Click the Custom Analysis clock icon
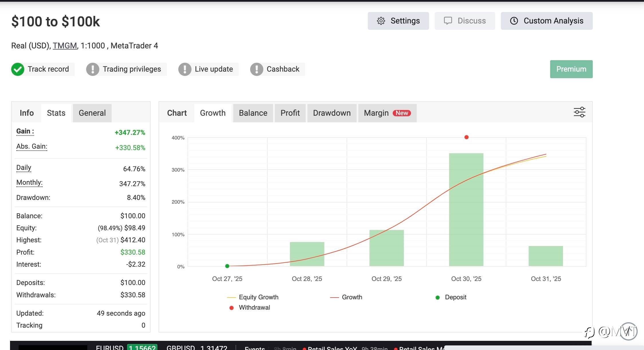Viewport: 644px width, 350px height. click(x=514, y=21)
